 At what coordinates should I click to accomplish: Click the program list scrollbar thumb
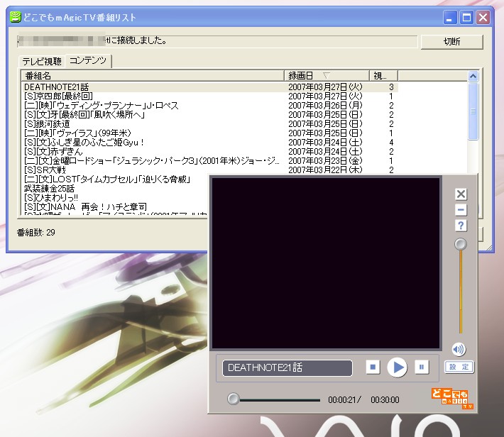[473, 111]
